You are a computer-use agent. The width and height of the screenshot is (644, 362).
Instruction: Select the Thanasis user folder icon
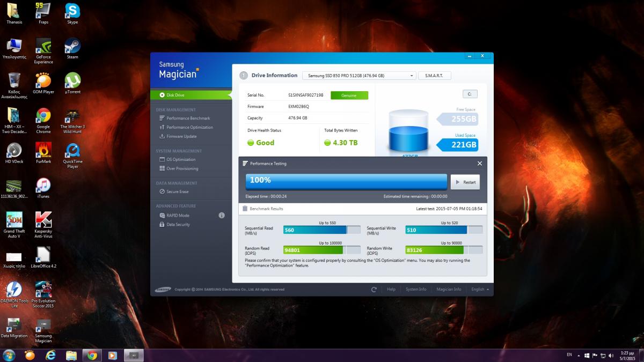[x=14, y=13]
